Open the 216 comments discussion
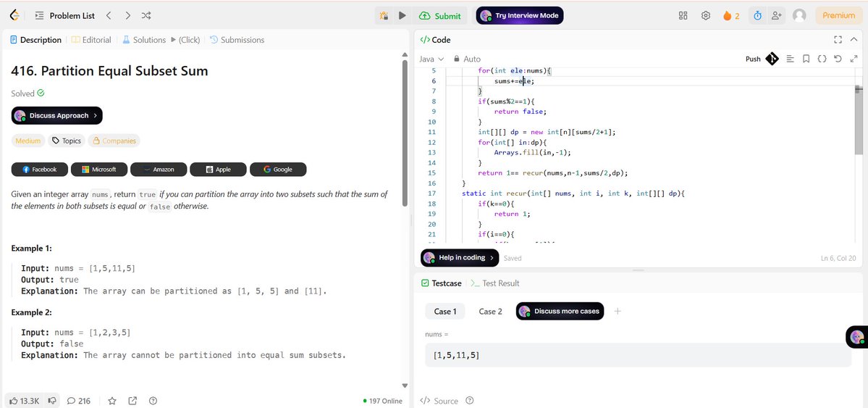Image resolution: width=868 pixels, height=408 pixels. coord(79,401)
